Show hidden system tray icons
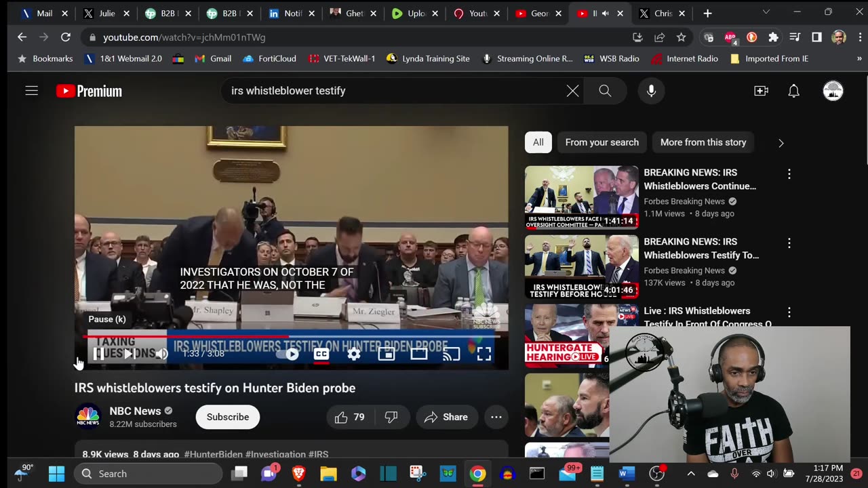 tap(691, 474)
